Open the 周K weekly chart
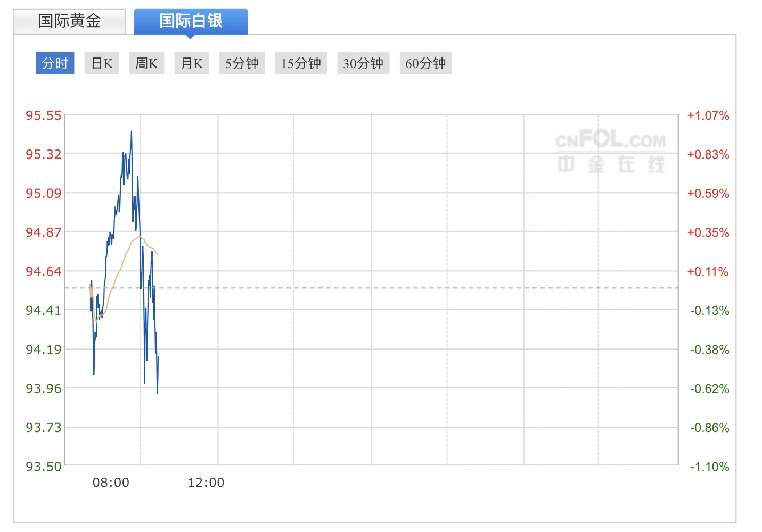 146,63
